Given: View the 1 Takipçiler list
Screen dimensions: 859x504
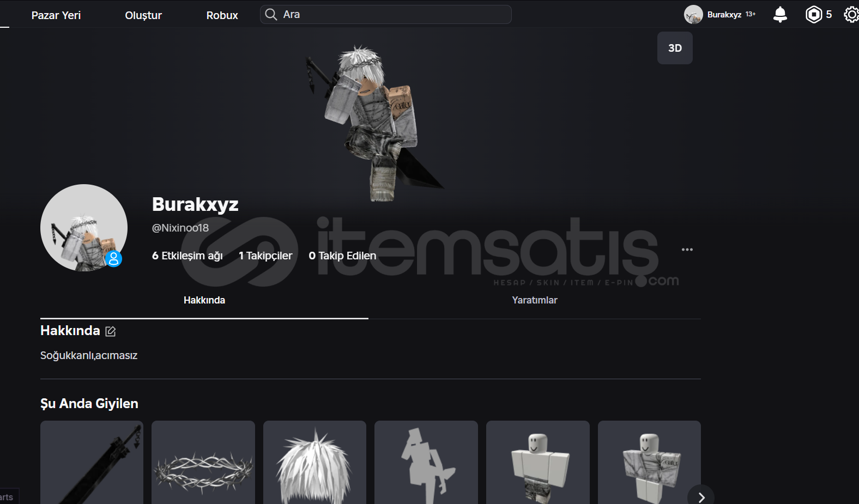Looking at the screenshot, I should 265,256.
